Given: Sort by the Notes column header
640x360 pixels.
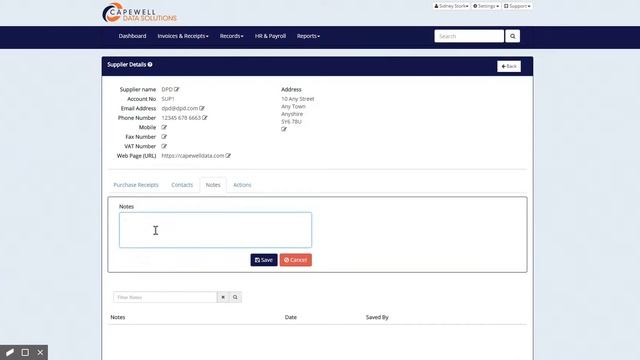Looking at the screenshot, I should 118,317.
